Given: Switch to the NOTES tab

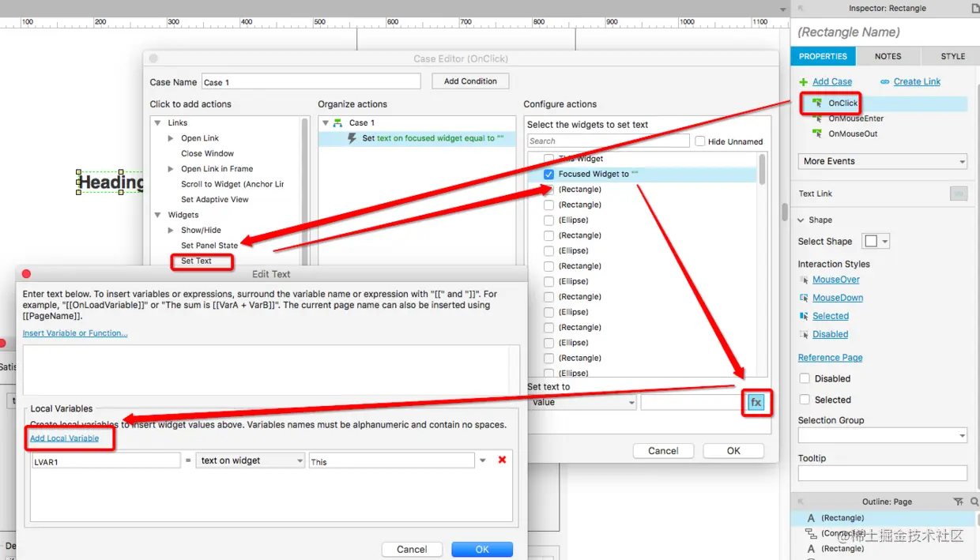Looking at the screenshot, I should pyautogui.click(x=888, y=56).
